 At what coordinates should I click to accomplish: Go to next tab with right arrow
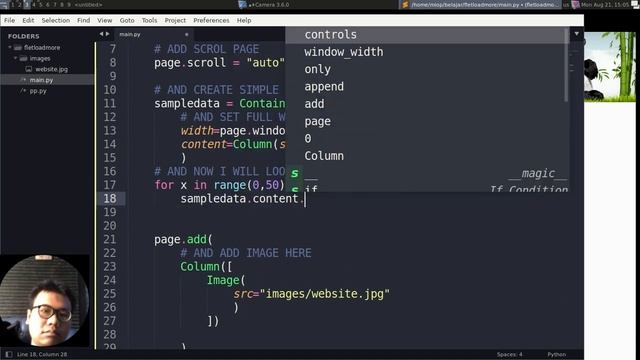point(107,34)
